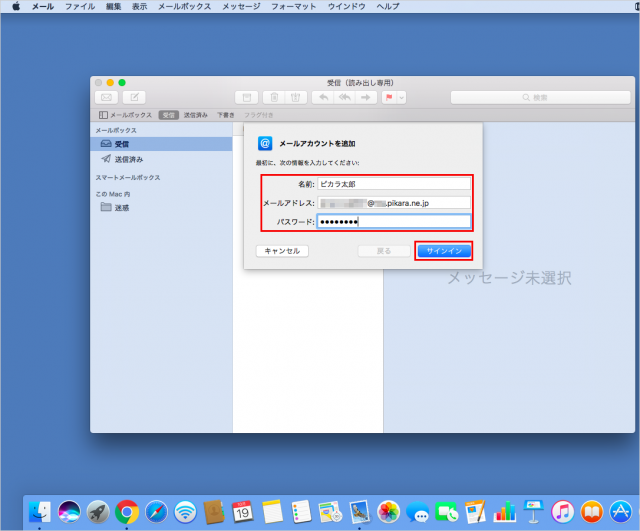Open Google Chrome from the dock
The width and height of the screenshot is (640, 531).
(126, 512)
